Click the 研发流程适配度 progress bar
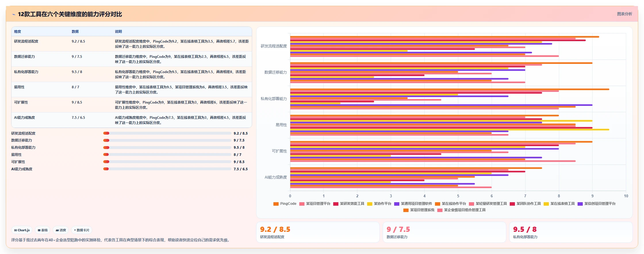Image resolution: width=644 pixels, height=254 pixels. tap(167, 133)
